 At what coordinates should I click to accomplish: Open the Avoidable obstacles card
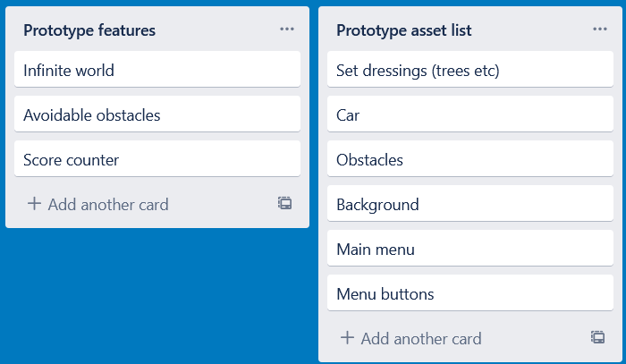pos(157,114)
